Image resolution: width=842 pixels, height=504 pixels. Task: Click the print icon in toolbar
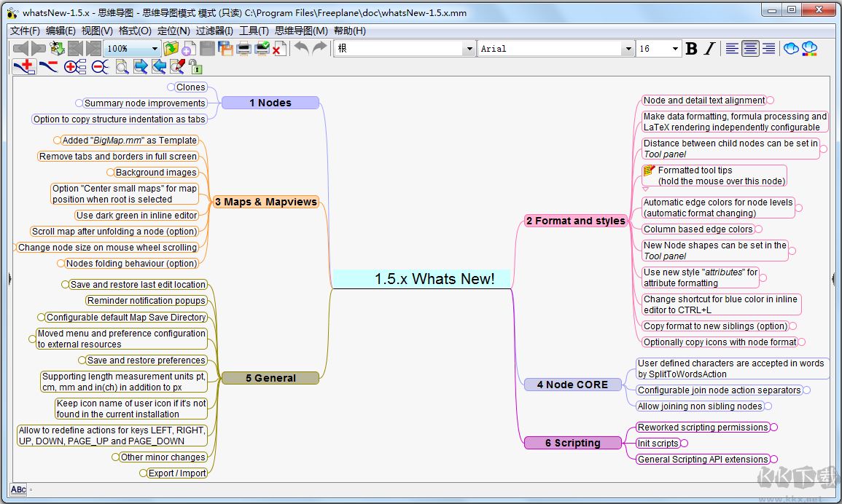243,49
